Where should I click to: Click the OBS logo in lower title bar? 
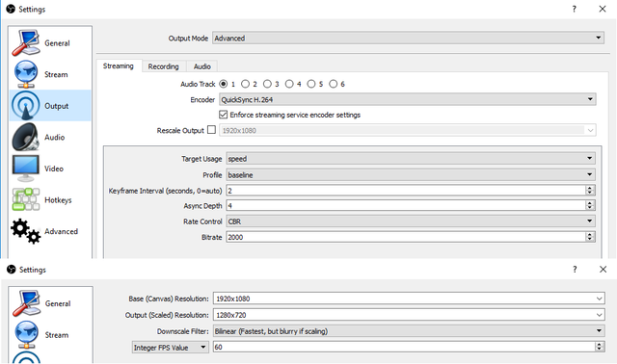pos(12,270)
